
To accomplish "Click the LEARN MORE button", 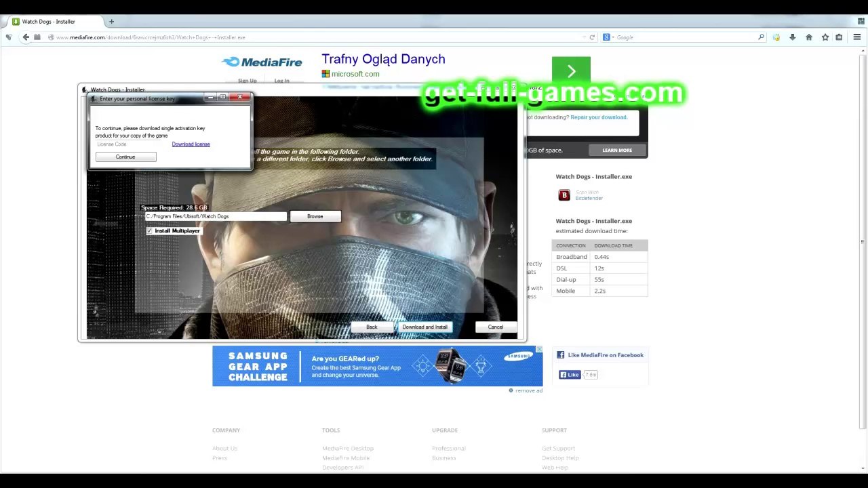I will (617, 150).
